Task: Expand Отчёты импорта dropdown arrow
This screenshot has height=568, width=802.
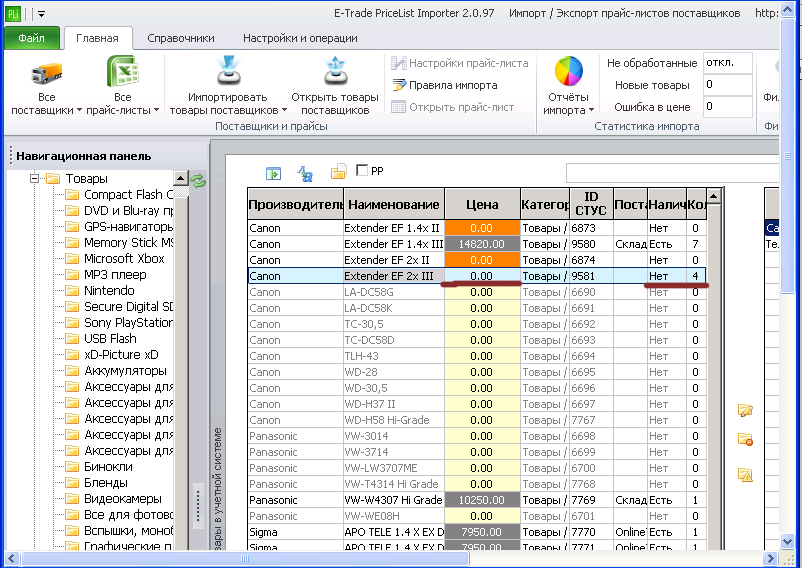Action: 591,110
